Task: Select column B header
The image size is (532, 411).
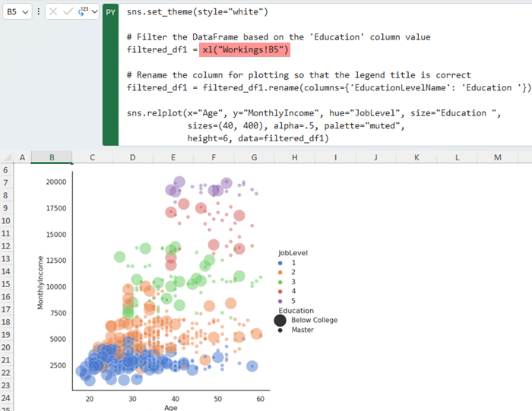Action: click(52, 157)
